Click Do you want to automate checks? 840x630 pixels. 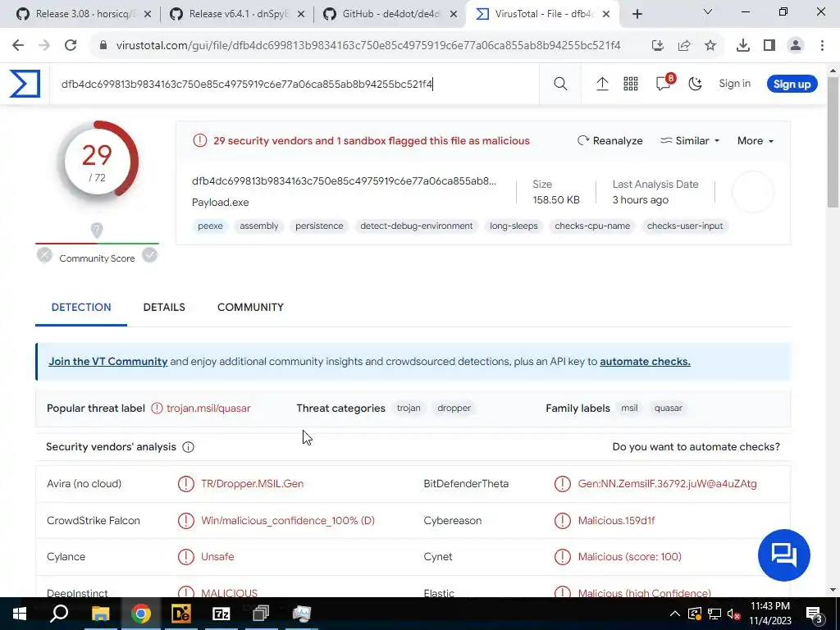(696, 447)
